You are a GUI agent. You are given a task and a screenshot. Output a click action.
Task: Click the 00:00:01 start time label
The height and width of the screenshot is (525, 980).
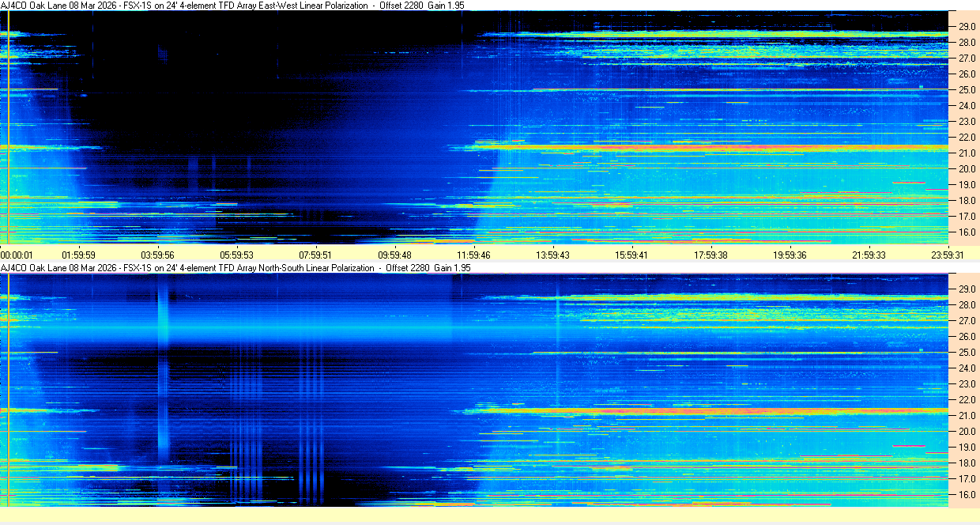[17, 255]
